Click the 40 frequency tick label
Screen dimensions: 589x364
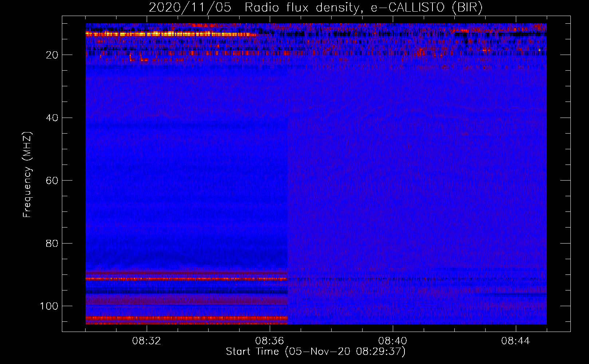[52, 118]
